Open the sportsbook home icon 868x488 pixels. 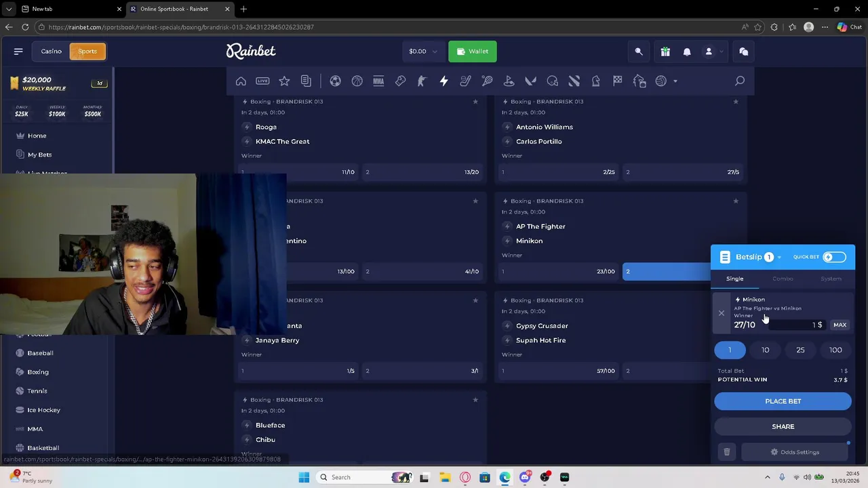(x=241, y=81)
